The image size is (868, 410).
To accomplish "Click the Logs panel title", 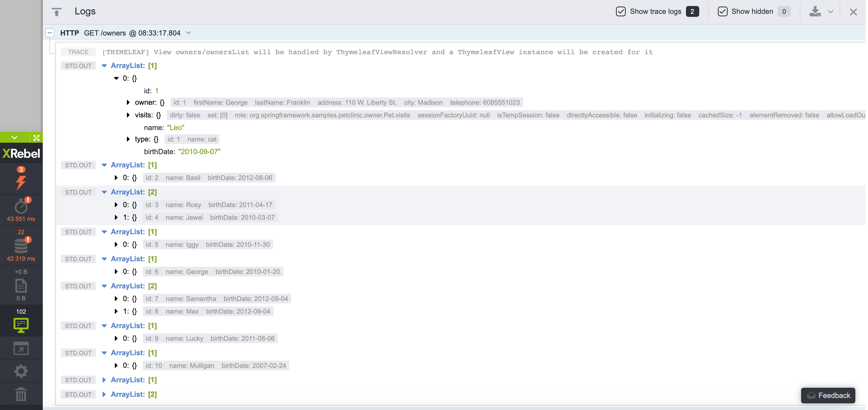I will tap(85, 11).
